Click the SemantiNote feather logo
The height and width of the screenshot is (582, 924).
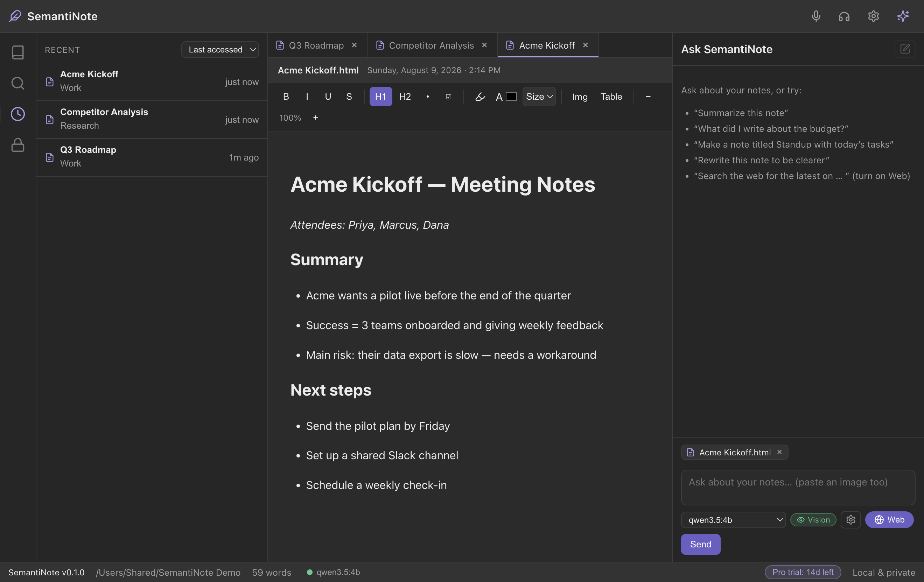15,16
